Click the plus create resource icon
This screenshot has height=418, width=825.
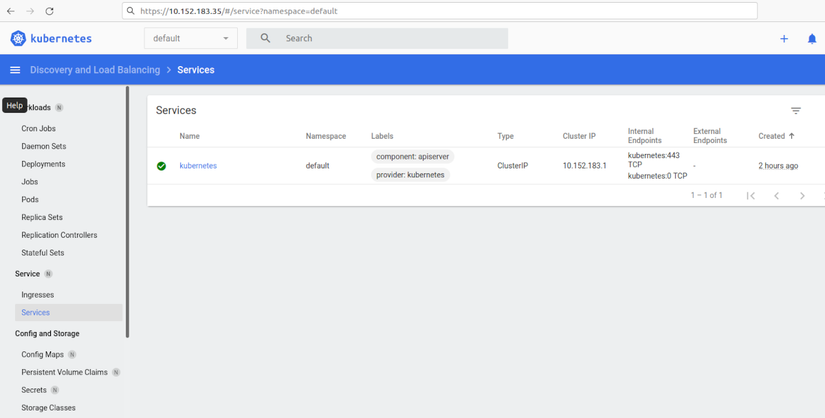point(784,38)
